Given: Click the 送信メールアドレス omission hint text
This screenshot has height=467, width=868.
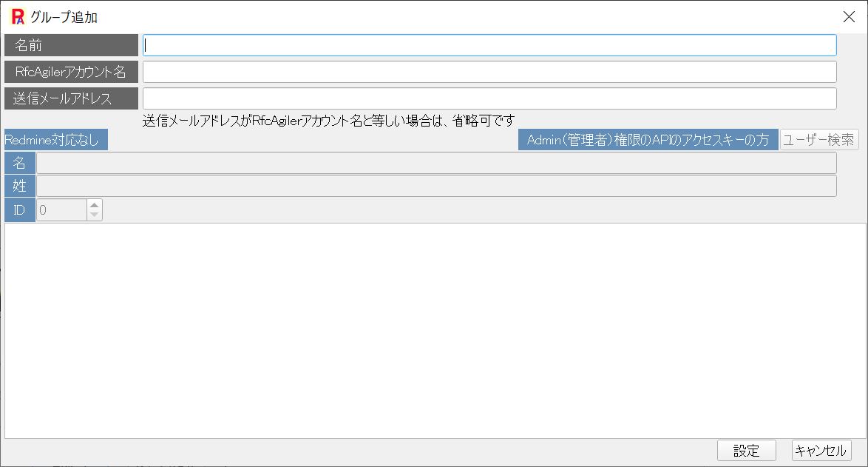Looking at the screenshot, I should point(328,120).
